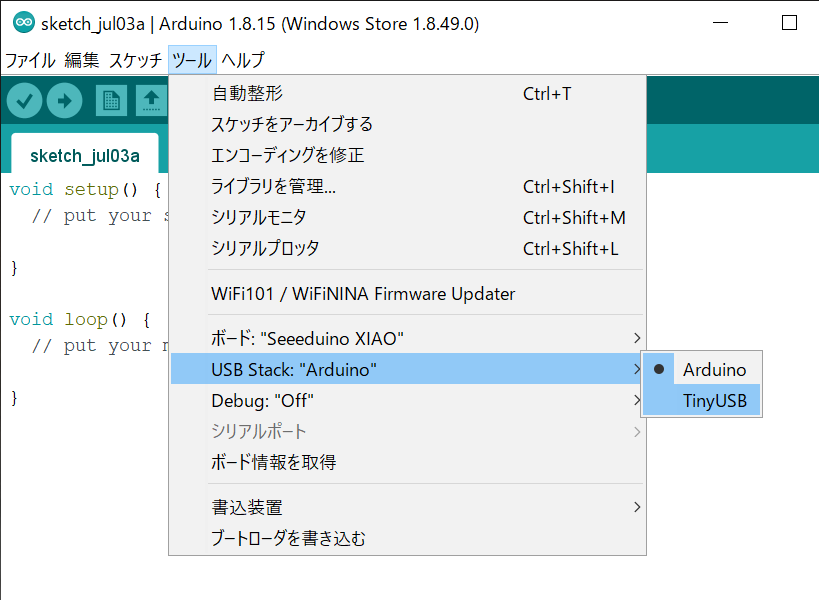The image size is (819, 600).
Task: Open the 編集 menu
Action: (82, 60)
